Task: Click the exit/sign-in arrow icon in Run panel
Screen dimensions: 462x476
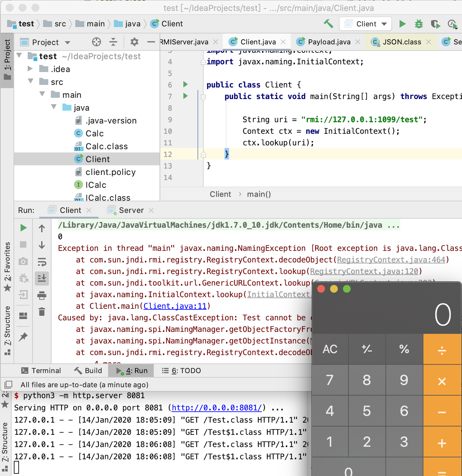Action: coord(23,295)
